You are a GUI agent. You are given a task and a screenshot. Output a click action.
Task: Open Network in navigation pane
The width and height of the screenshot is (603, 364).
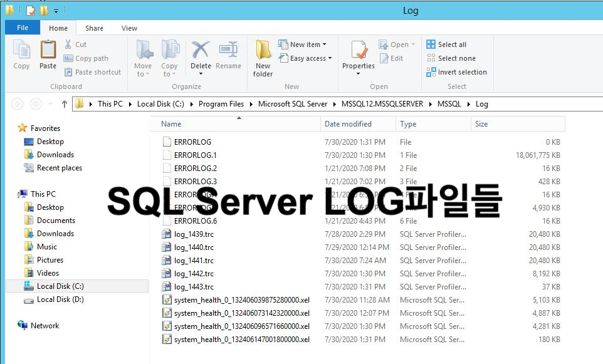(45, 326)
